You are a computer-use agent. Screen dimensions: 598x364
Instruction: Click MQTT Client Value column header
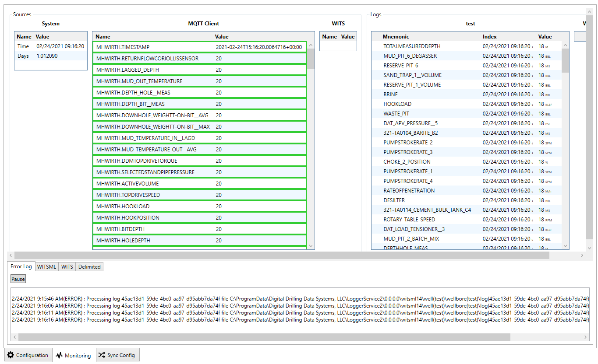(222, 37)
